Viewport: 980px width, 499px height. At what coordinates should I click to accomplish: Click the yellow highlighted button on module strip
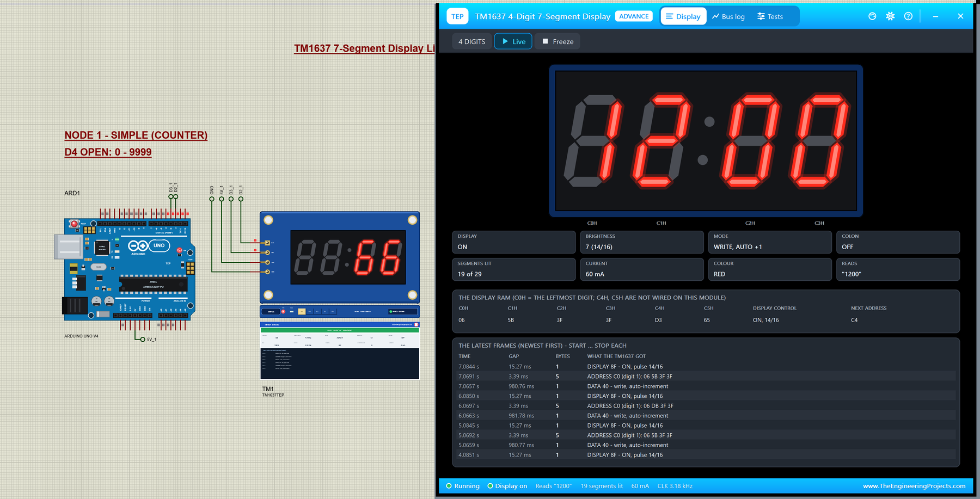tap(302, 311)
